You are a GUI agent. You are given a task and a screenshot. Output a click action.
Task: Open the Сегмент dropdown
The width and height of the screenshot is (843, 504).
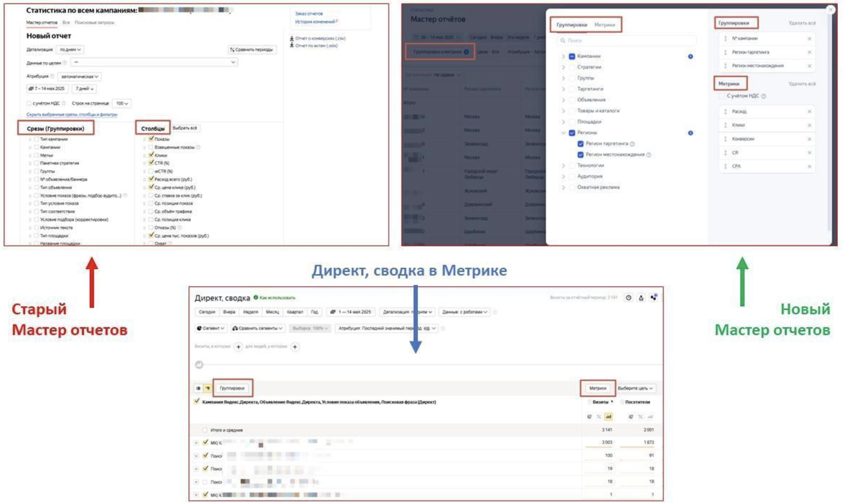coord(211,328)
